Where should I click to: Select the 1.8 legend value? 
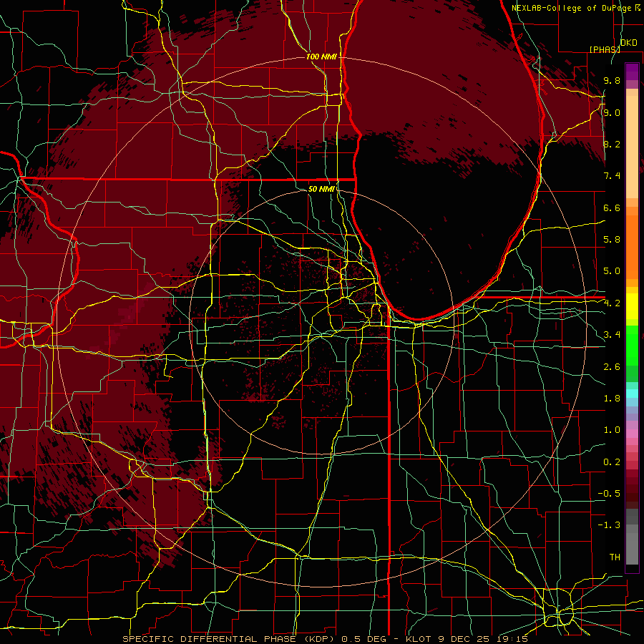[x=612, y=399]
